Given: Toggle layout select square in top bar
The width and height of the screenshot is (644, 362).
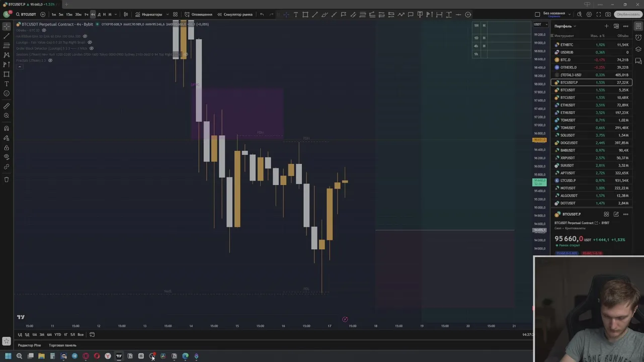Looking at the screenshot, I should pyautogui.click(x=537, y=14).
